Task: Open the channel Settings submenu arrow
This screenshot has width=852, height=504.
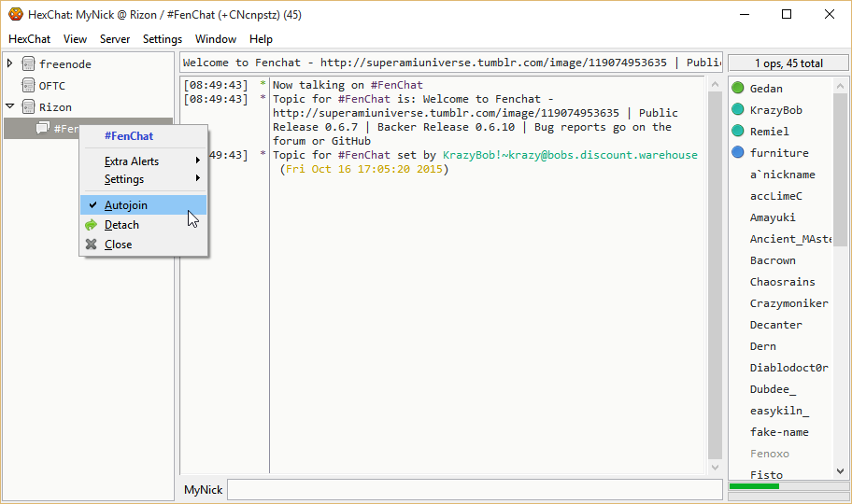Action: click(198, 178)
